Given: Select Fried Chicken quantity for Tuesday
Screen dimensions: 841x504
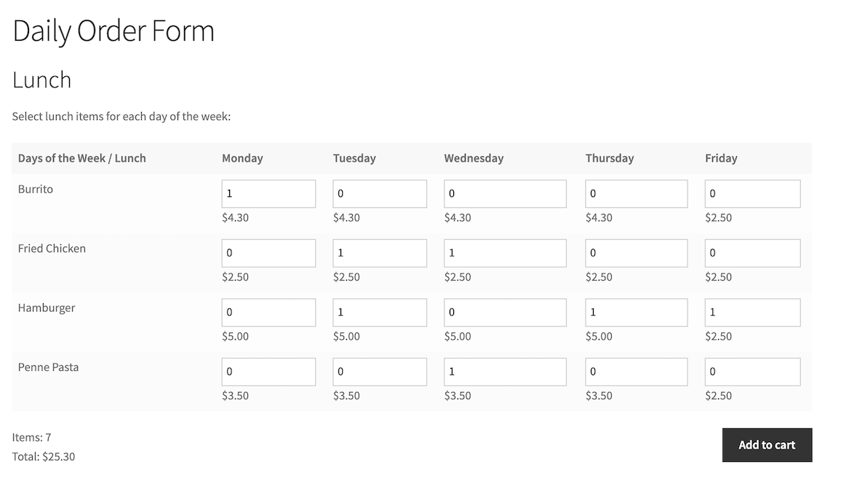Looking at the screenshot, I should 380,253.
